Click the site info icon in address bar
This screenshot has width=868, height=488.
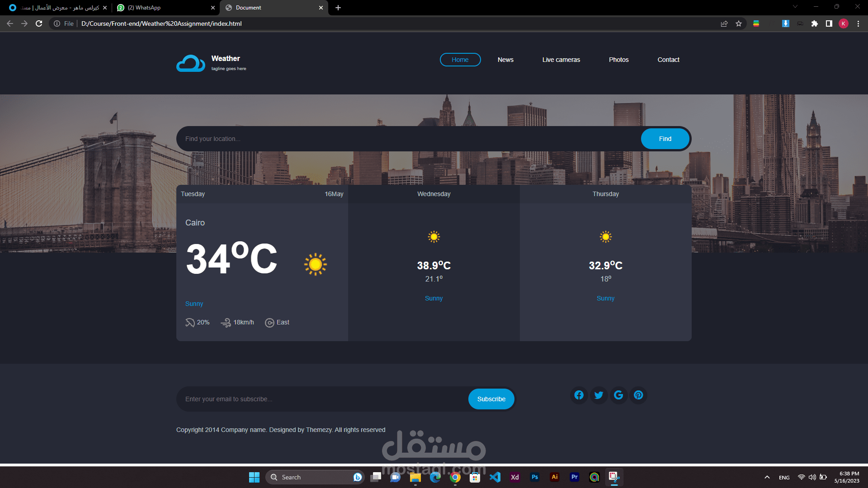[57, 23]
